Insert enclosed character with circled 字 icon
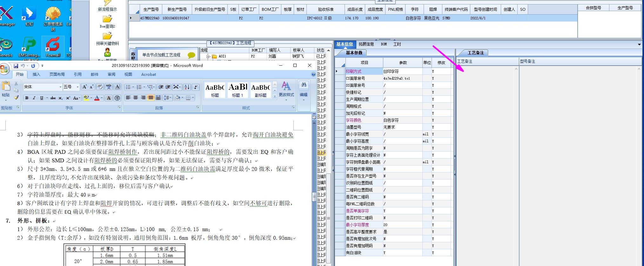This screenshot has height=266, width=644. click(117, 98)
